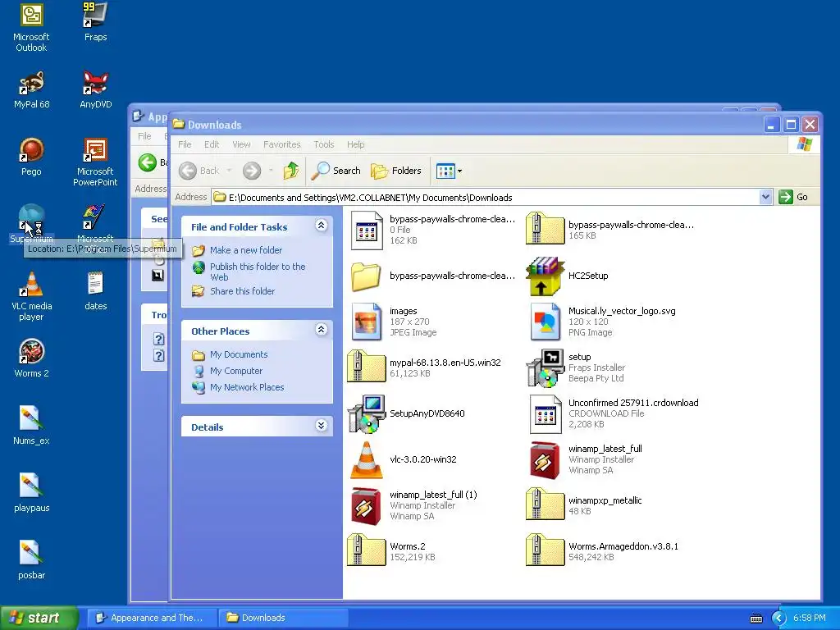
Task: Launch Worms 2 from the desktop
Action: tap(31, 359)
